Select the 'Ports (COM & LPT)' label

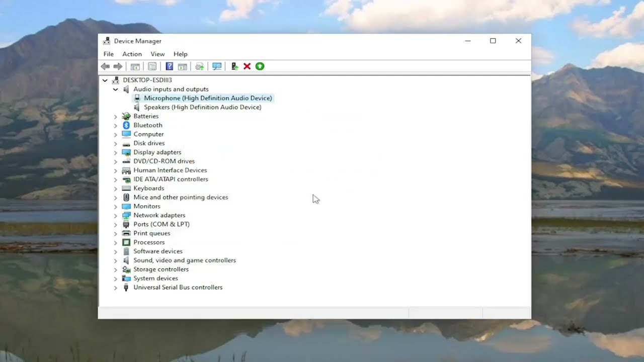coord(162,224)
